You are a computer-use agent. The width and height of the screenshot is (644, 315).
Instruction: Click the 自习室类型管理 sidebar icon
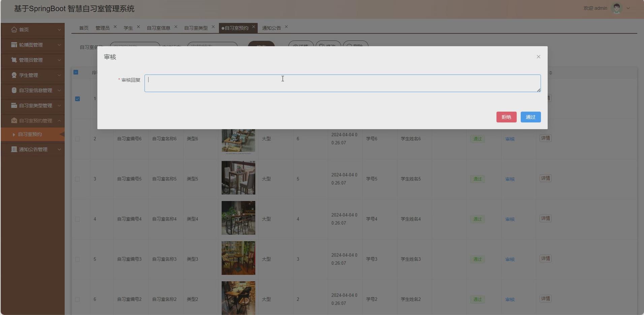pyautogui.click(x=14, y=105)
